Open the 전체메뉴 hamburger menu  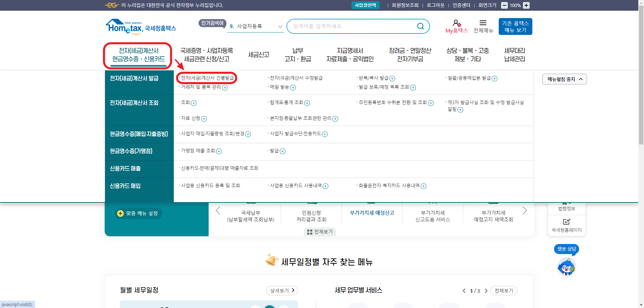point(483,26)
